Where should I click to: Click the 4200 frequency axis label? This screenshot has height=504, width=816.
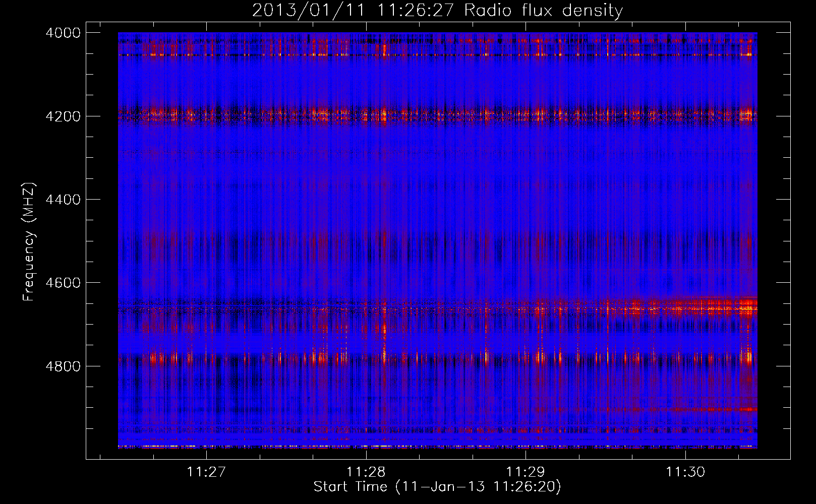click(x=63, y=116)
